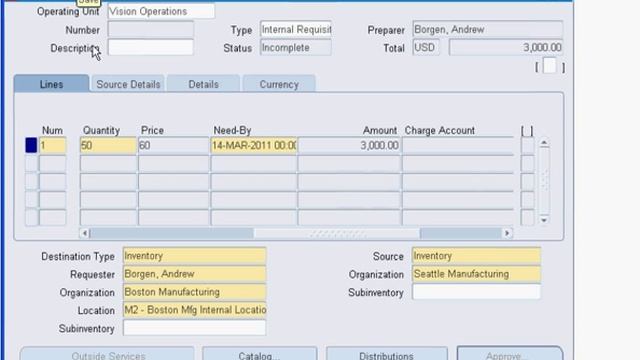Click the second row Quantity cell

coord(108,164)
